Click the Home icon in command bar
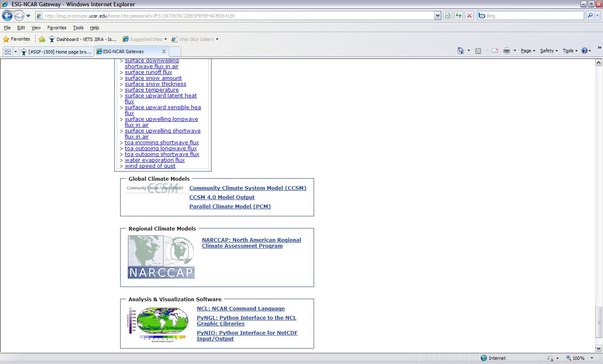Image resolution: width=603 pixels, height=364 pixels. point(460,51)
